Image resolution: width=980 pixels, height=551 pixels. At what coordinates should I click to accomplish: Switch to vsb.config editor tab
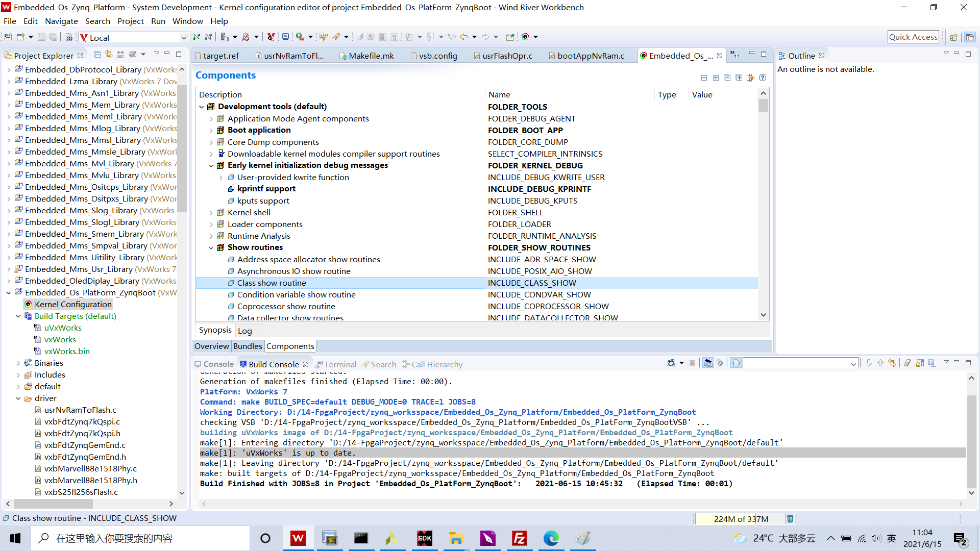point(434,56)
